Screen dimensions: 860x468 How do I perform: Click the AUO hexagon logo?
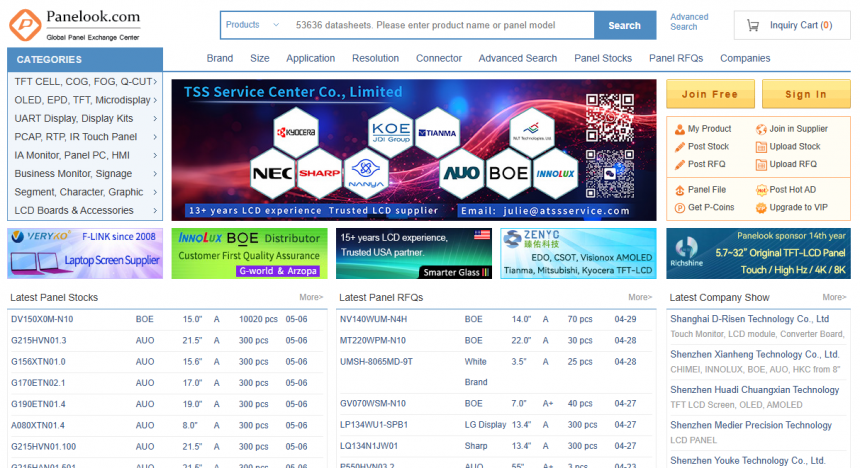coord(462,173)
